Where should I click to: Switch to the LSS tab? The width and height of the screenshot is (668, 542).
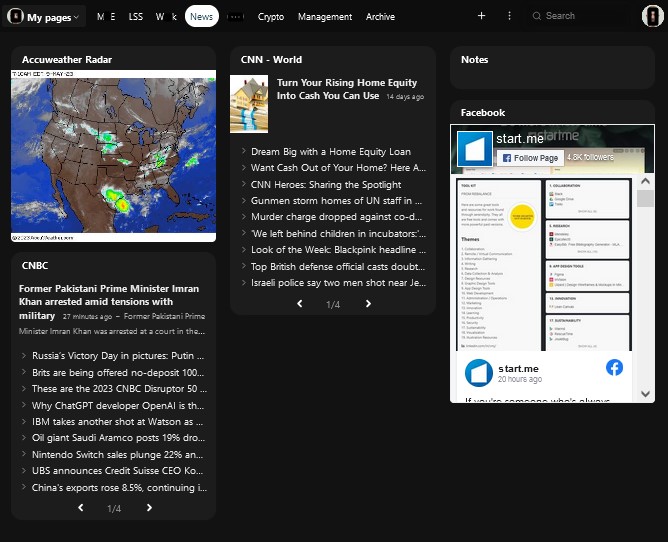(135, 17)
